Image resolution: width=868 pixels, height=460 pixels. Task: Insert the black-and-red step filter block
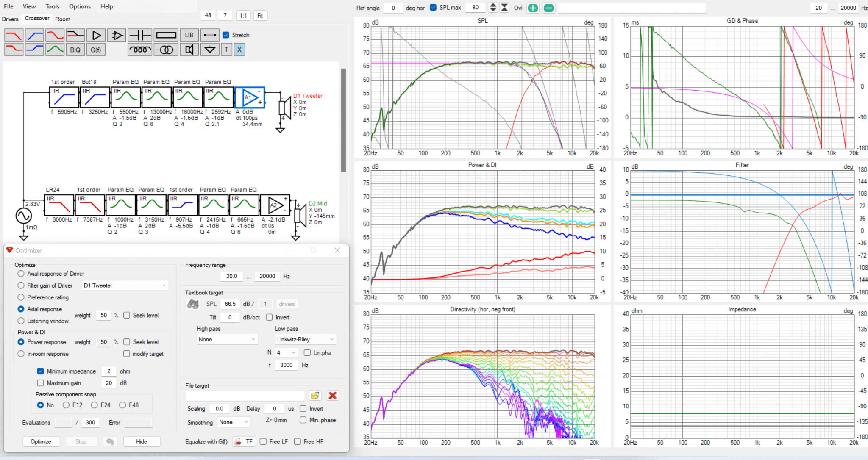(75, 35)
